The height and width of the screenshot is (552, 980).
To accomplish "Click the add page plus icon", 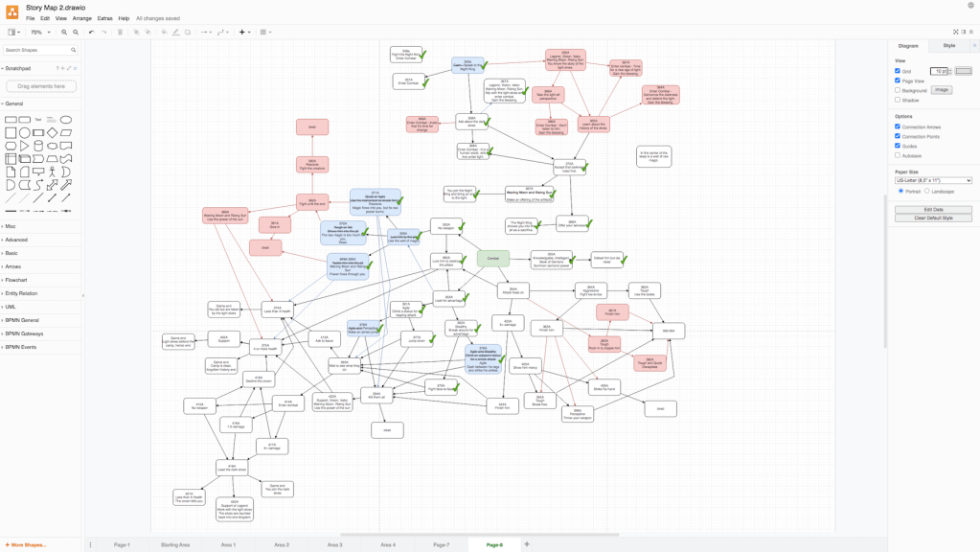I will [x=527, y=544].
